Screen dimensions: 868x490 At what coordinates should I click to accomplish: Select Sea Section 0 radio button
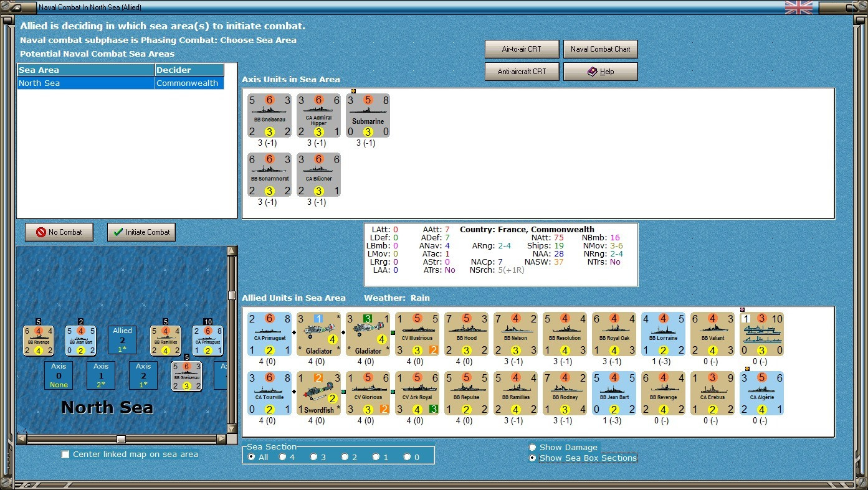point(408,457)
